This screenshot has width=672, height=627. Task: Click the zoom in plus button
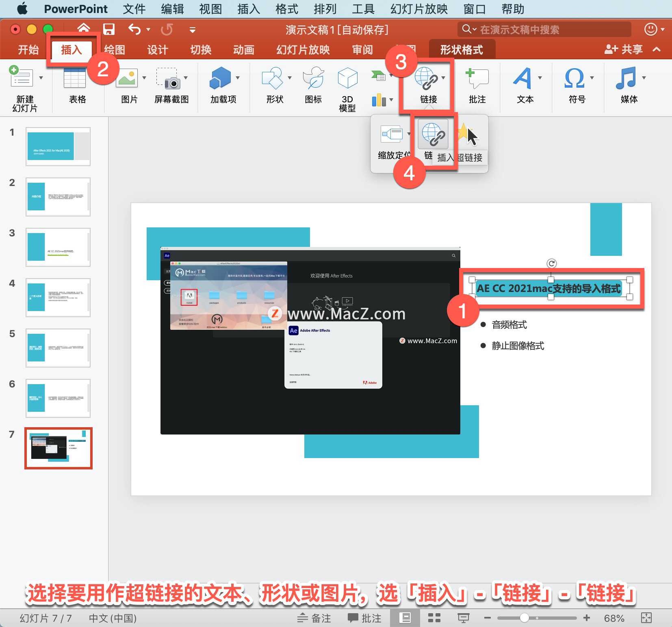coord(587,618)
